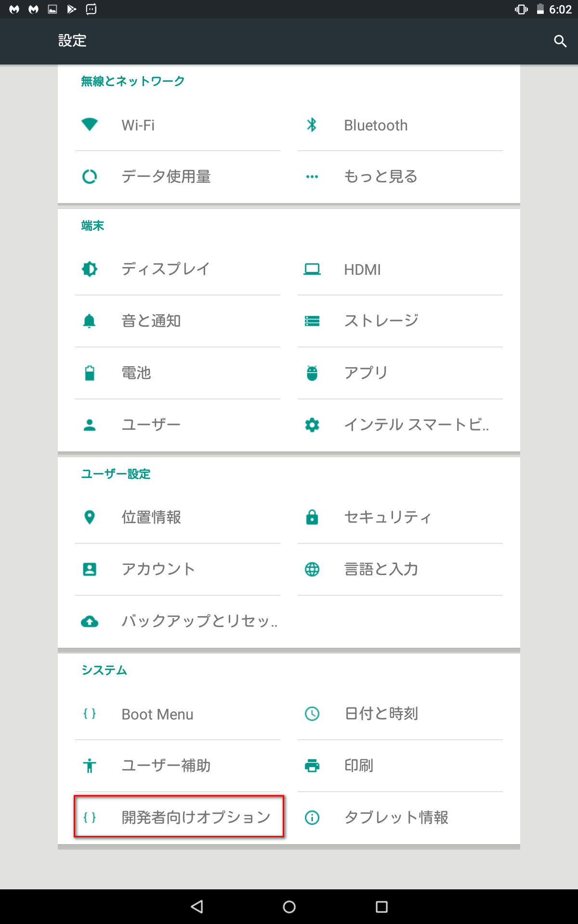Open ストレージ settings

pyautogui.click(x=381, y=321)
